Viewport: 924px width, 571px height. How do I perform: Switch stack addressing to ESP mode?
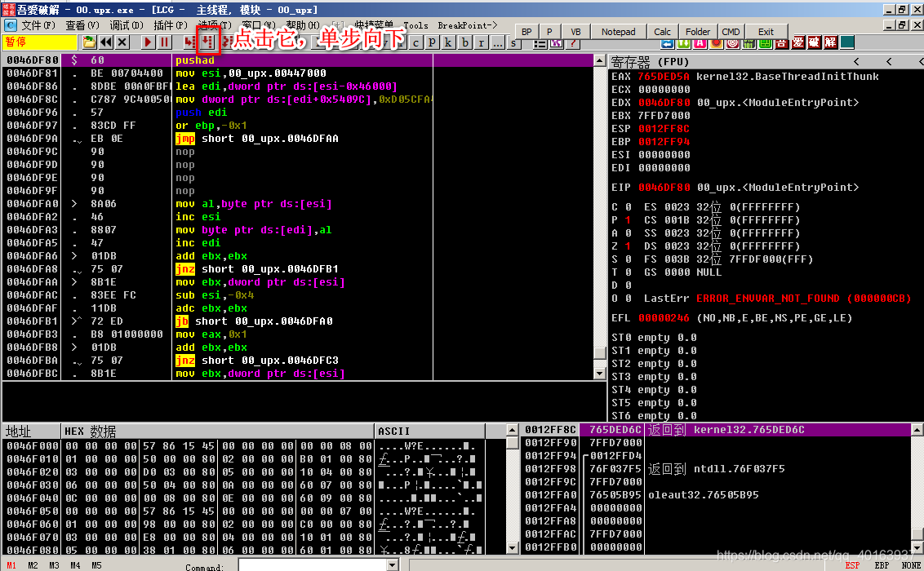pos(852,565)
